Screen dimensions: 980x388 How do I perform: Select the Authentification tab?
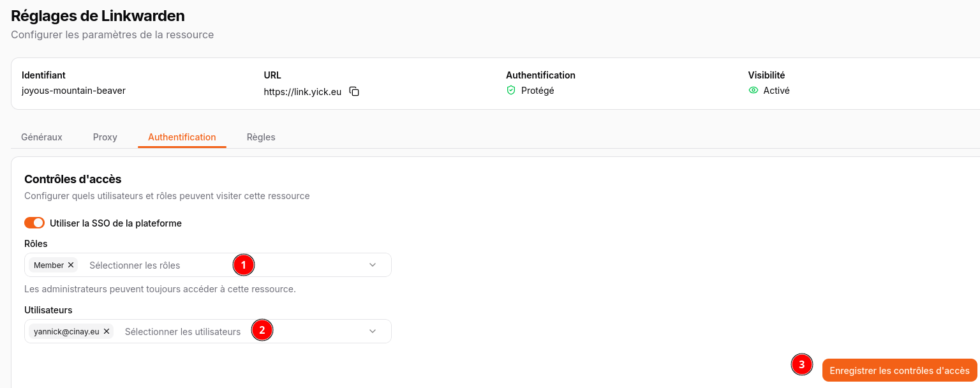[x=182, y=137]
